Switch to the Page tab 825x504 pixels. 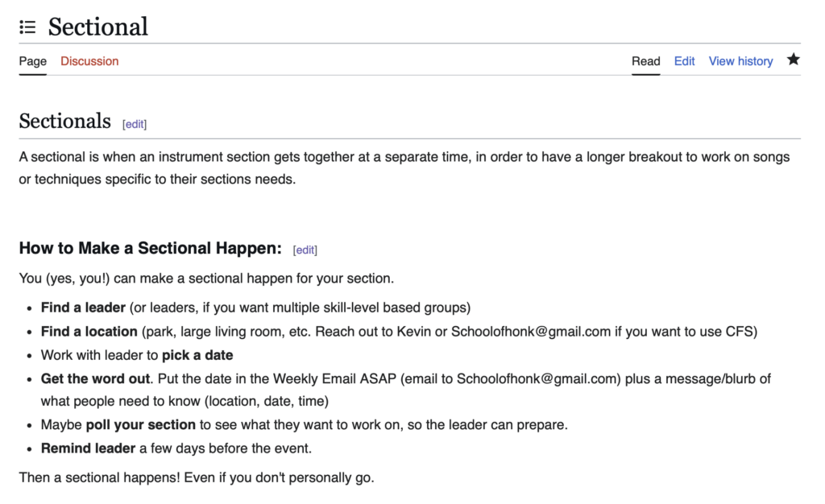[x=32, y=61]
